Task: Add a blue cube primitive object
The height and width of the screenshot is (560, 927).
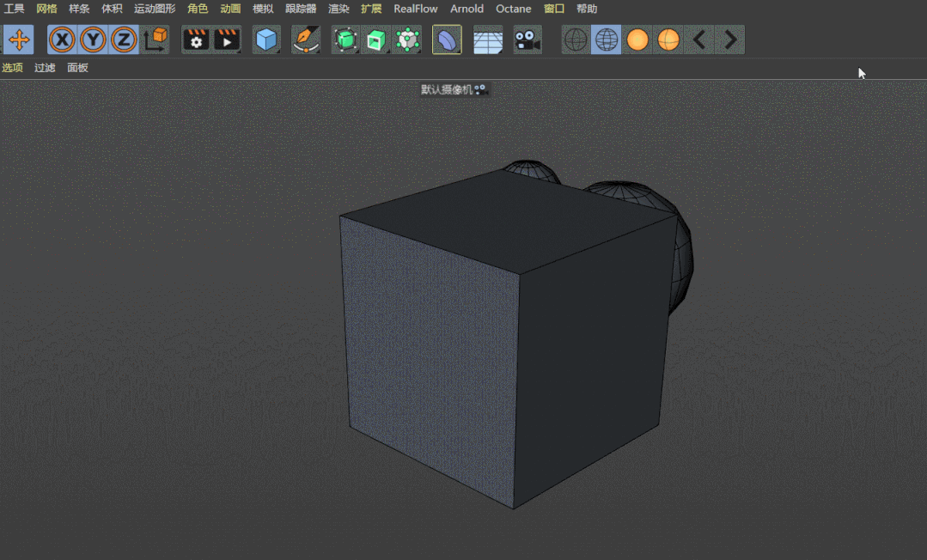Action: click(x=266, y=40)
